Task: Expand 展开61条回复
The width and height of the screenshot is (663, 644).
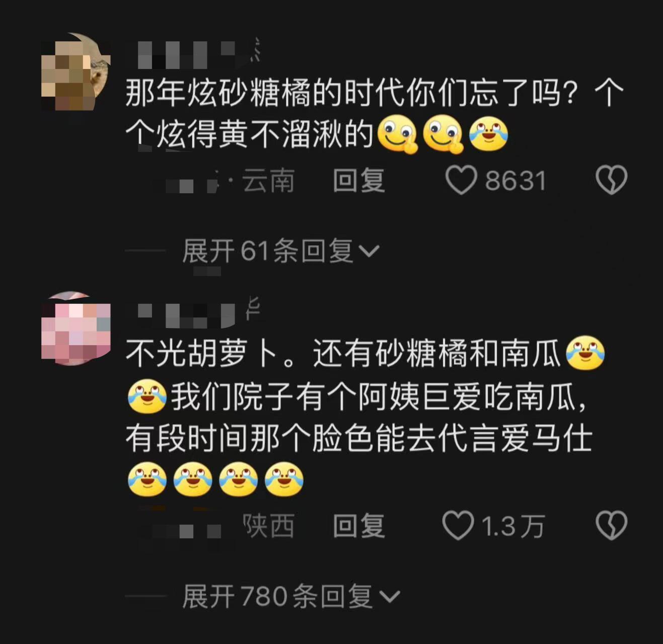Action: (x=280, y=251)
